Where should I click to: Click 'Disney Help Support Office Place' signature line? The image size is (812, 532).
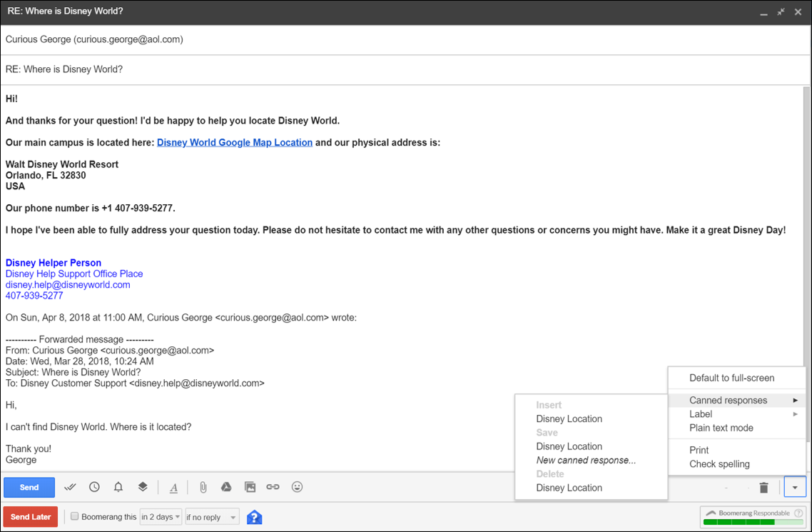(74, 273)
